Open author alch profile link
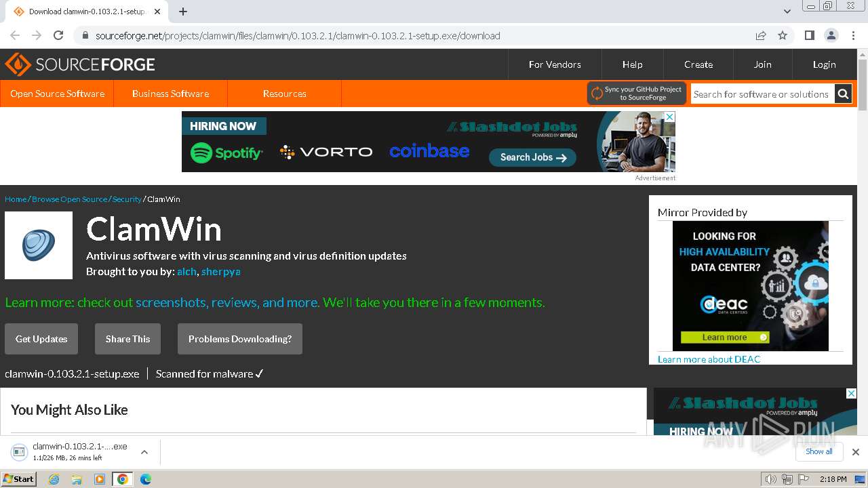 [x=186, y=272]
